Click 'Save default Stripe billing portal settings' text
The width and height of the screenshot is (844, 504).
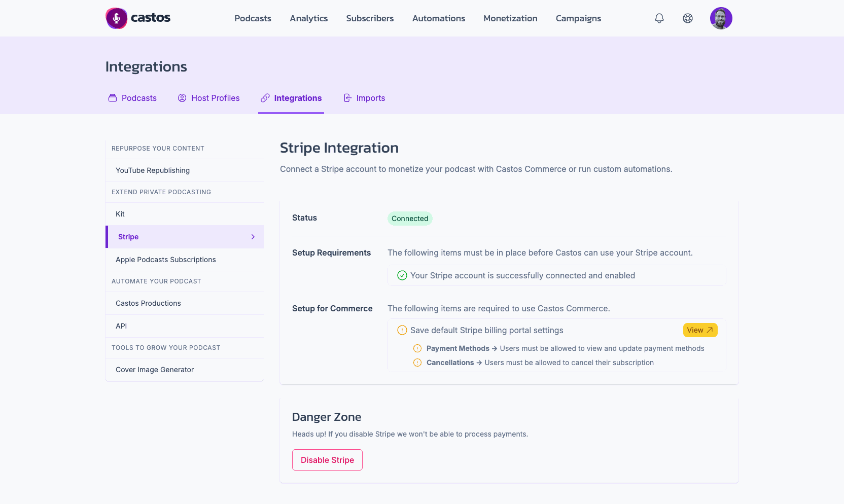(x=487, y=330)
